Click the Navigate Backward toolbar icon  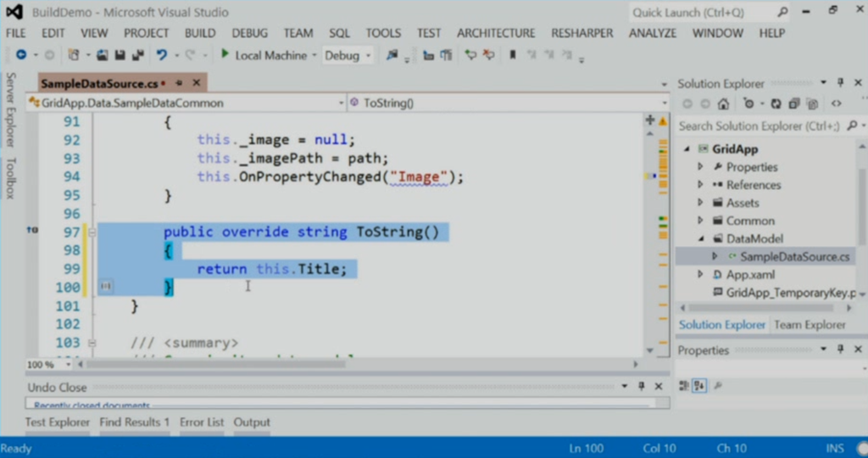pos(21,55)
